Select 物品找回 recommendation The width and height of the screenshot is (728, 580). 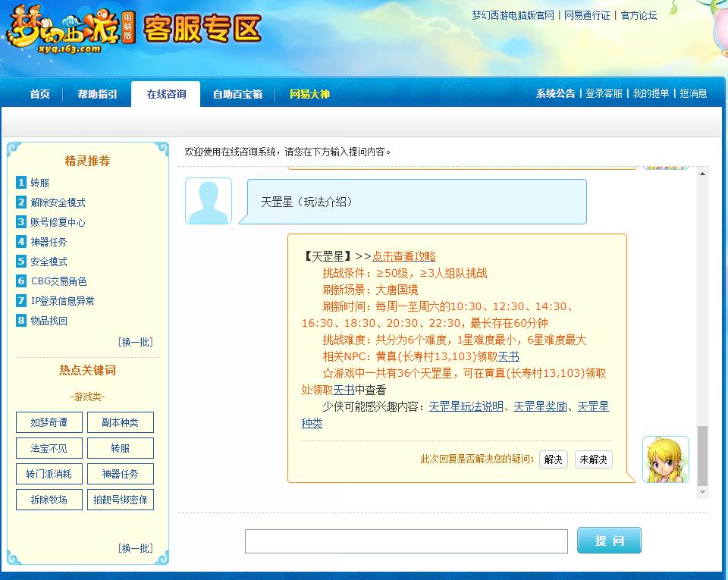pyautogui.click(x=49, y=321)
